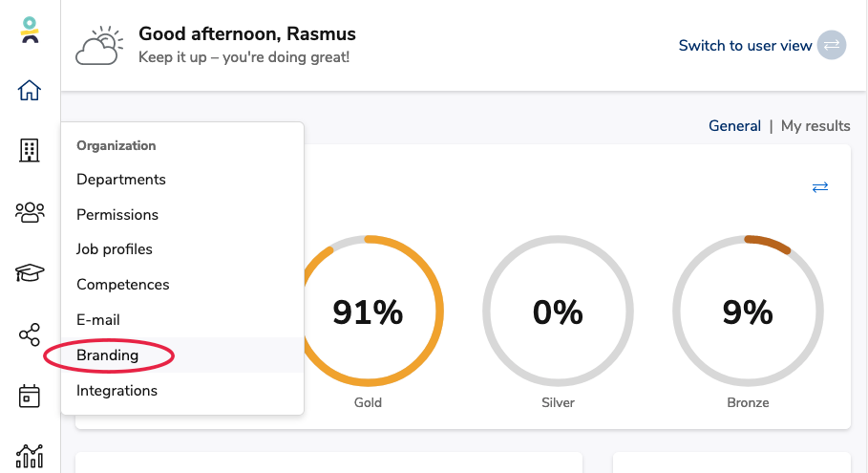Image resolution: width=868 pixels, height=473 pixels.
Task: Switch to My results view
Action: click(815, 126)
